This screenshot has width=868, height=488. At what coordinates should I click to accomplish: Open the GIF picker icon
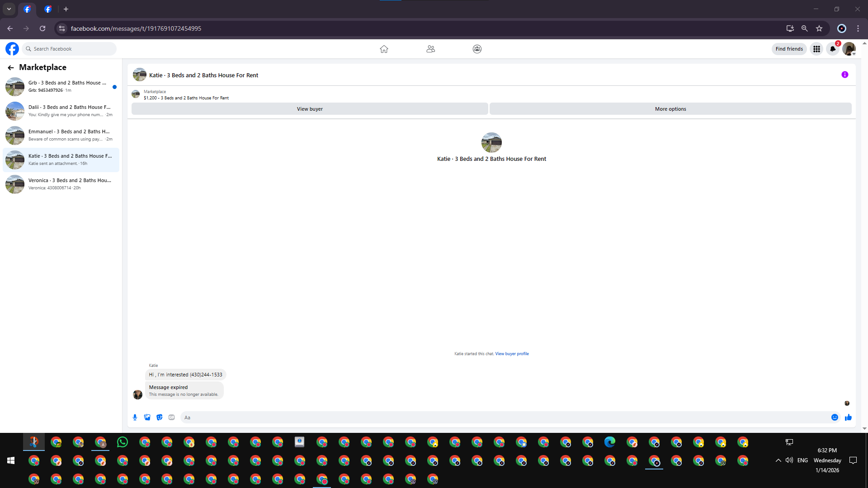pos(171,418)
